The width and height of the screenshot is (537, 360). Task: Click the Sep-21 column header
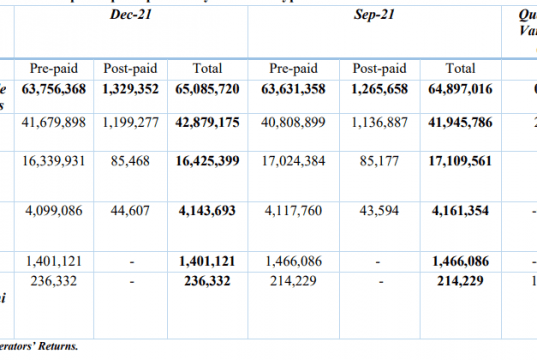point(374,15)
